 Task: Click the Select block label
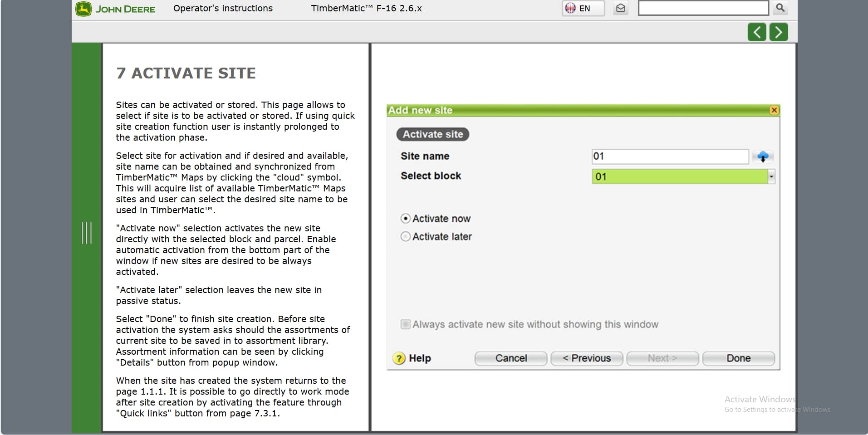click(431, 176)
